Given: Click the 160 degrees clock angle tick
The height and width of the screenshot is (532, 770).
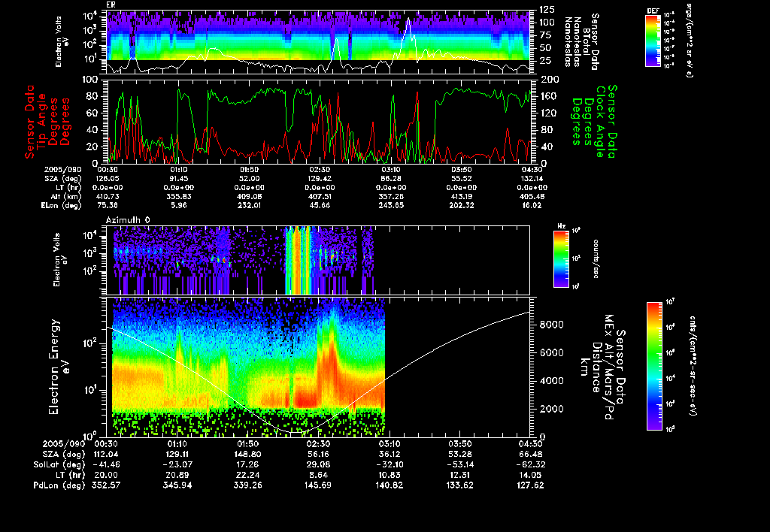Looking at the screenshot, I should click(548, 96).
